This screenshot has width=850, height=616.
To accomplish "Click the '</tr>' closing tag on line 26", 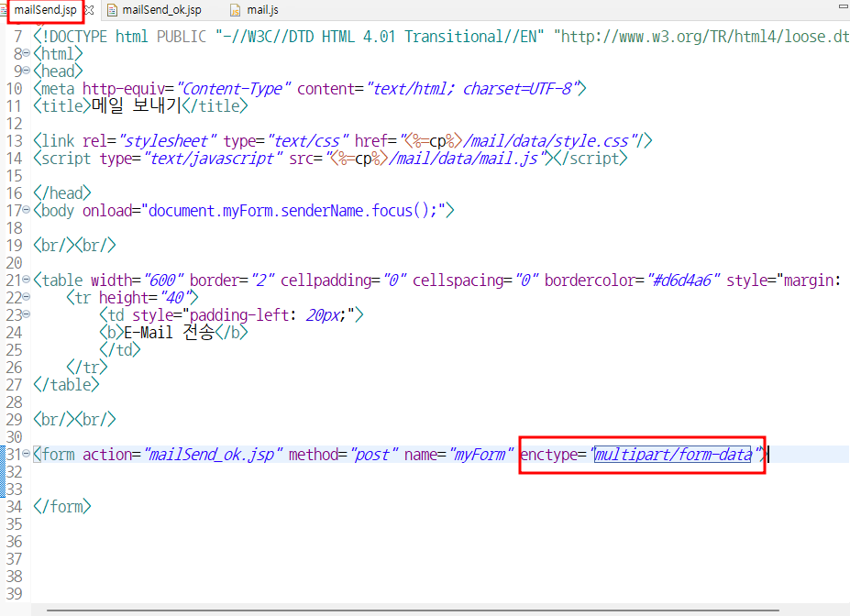I will pos(87,368).
